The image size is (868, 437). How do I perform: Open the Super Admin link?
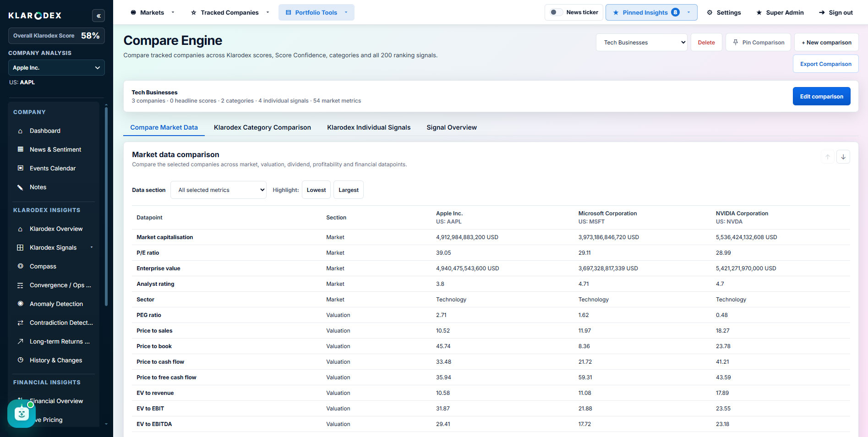tap(780, 12)
